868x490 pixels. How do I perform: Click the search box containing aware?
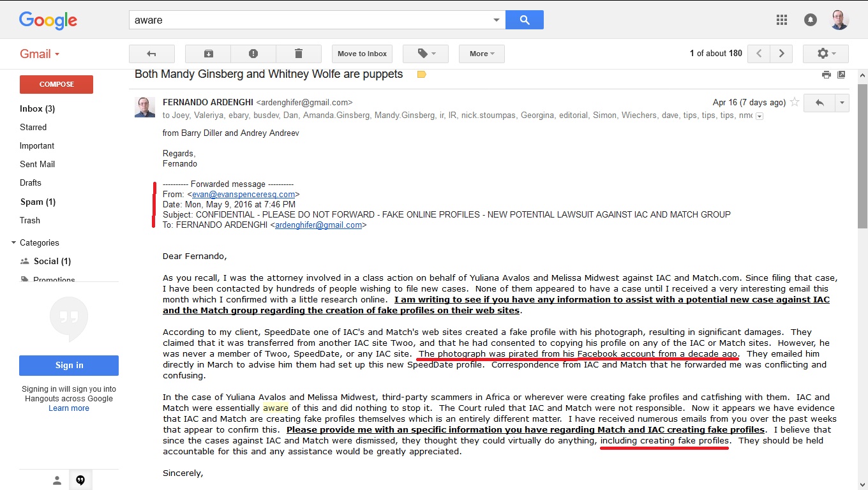[x=310, y=20]
